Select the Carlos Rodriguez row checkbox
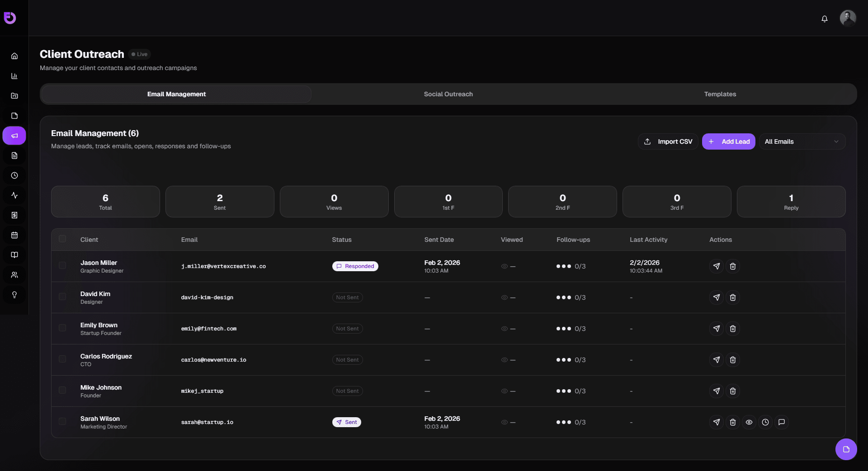This screenshot has height=471, width=868. click(x=62, y=359)
